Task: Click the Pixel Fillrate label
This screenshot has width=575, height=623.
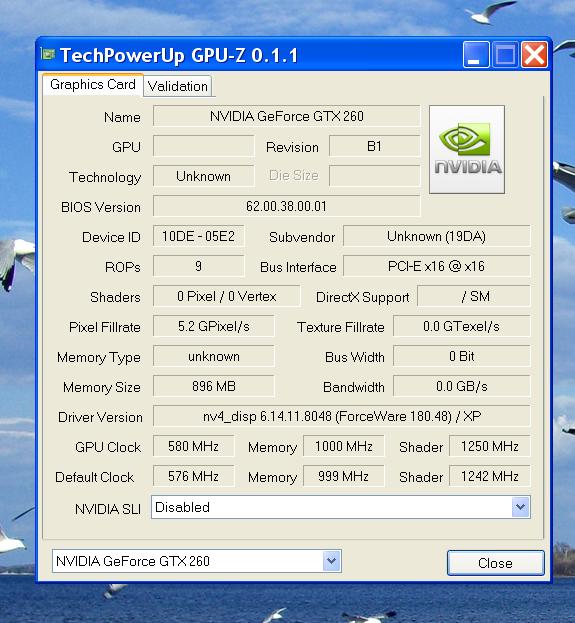Action: click(x=105, y=327)
